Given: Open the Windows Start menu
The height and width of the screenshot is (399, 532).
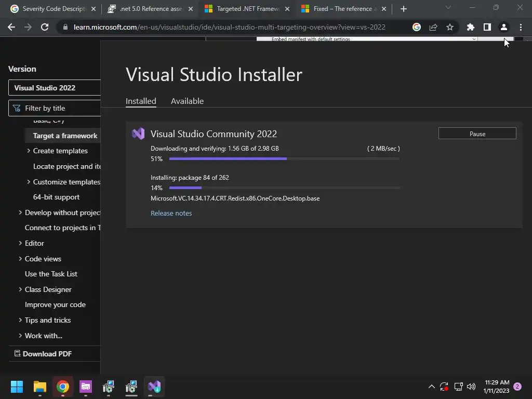Looking at the screenshot, I should pyautogui.click(x=17, y=387).
